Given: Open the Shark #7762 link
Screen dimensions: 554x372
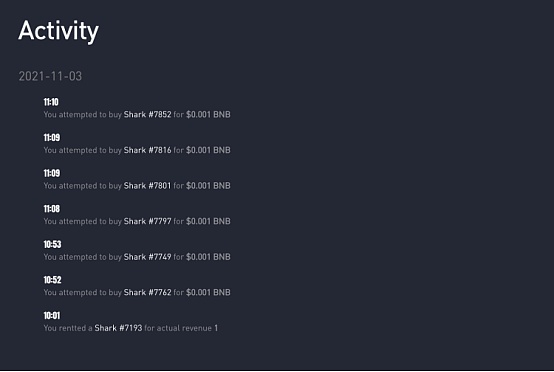Looking at the screenshot, I should pyautogui.click(x=147, y=293).
